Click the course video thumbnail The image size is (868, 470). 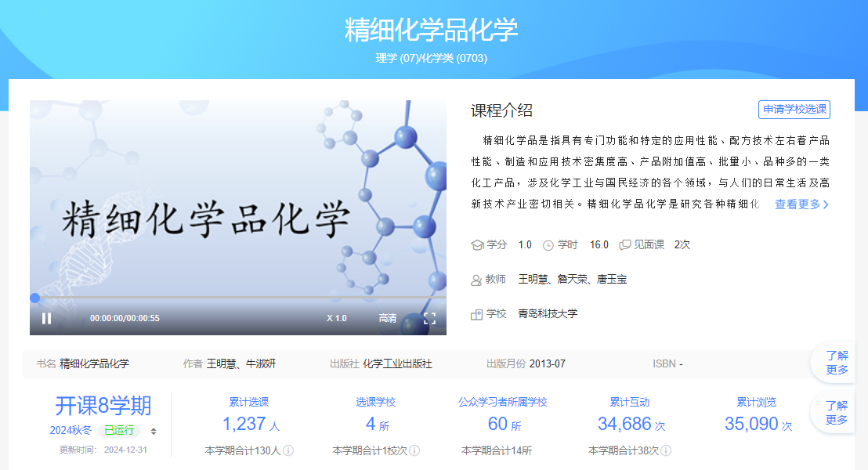238,218
